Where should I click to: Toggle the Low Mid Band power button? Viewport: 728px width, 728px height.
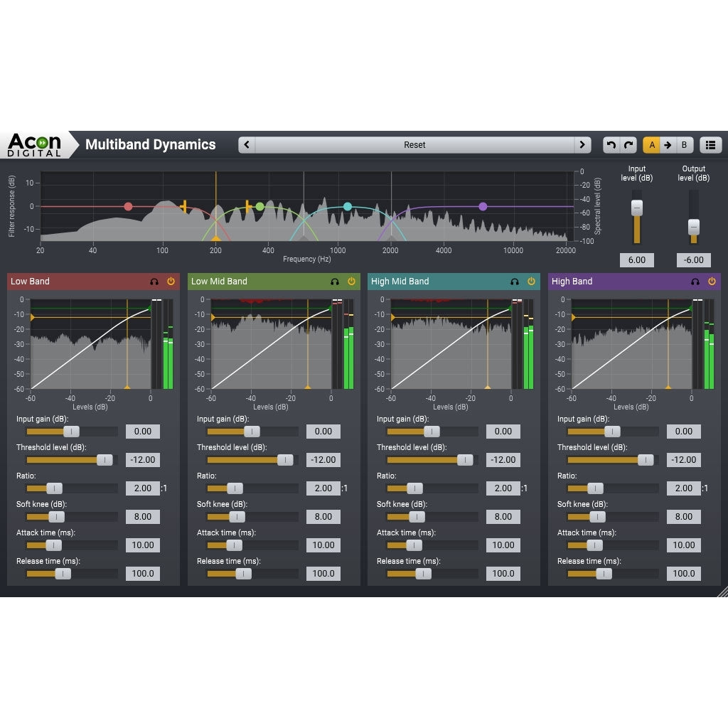pos(351,282)
